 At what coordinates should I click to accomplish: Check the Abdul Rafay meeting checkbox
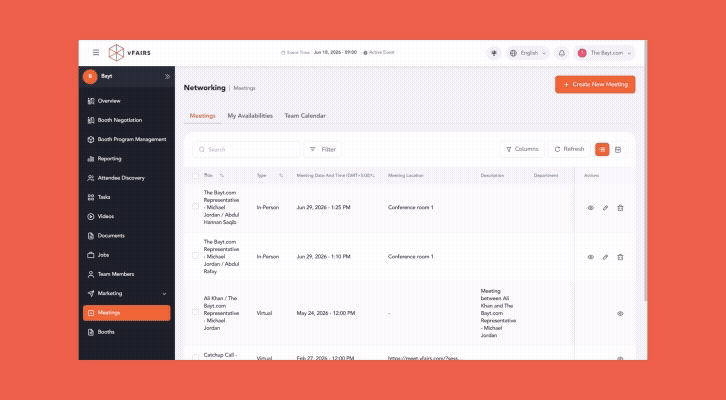(195, 256)
